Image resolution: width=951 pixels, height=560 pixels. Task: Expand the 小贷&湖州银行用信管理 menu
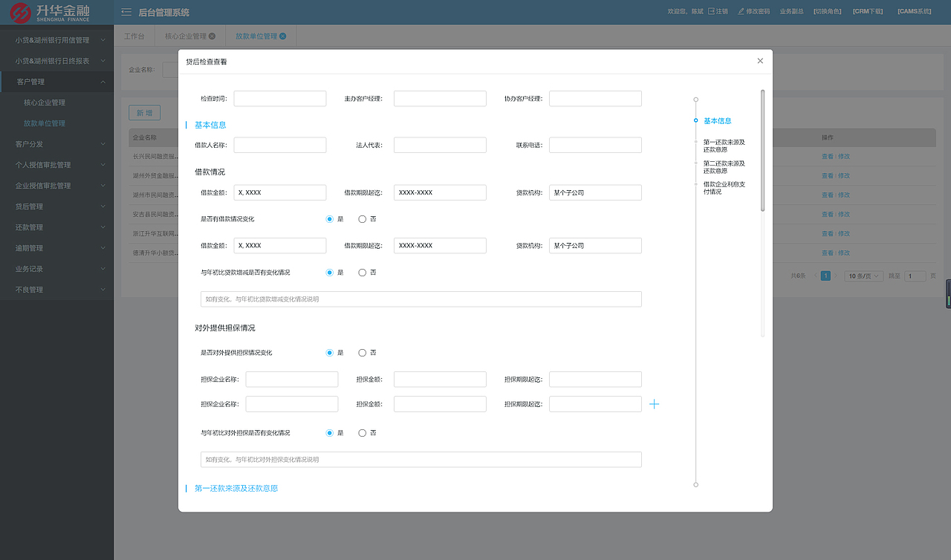[57, 40]
